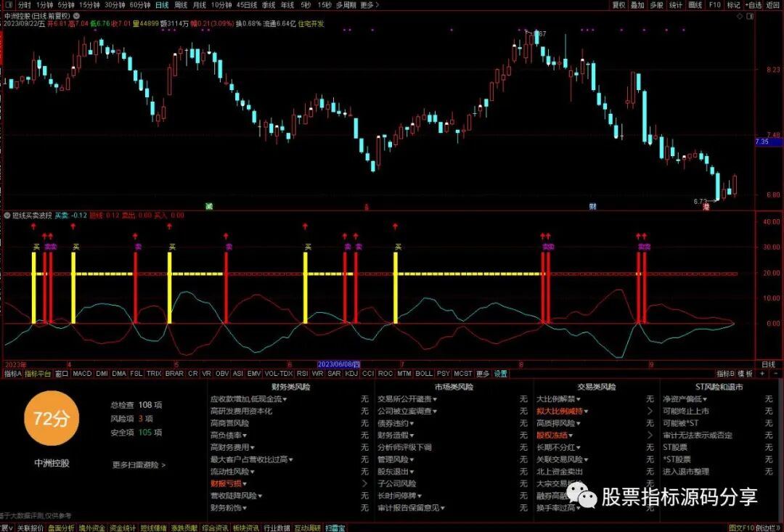Expand the 应收款增加,低现金流 risk item
This screenshot has height=532, width=784.
point(248,399)
